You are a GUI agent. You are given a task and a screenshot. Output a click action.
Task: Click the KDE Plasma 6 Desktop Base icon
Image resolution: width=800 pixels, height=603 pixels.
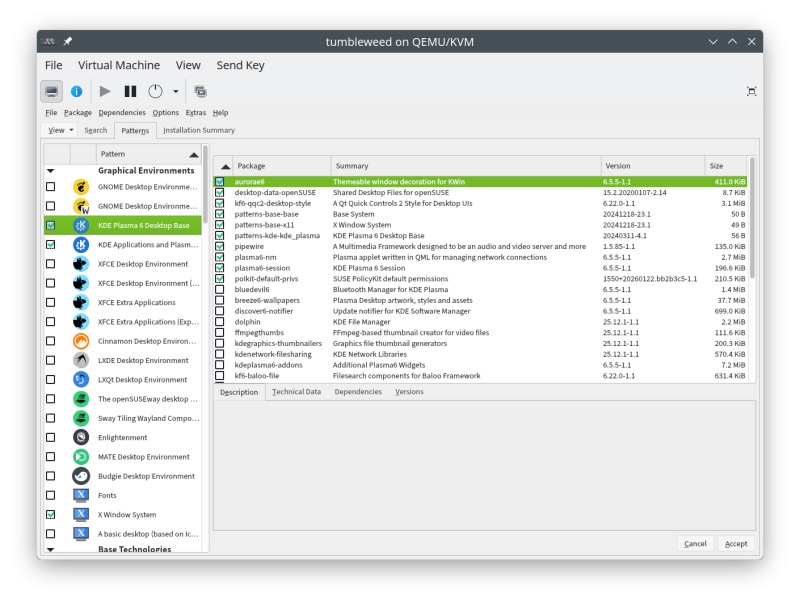pyautogui.click(x=81, y=225)
